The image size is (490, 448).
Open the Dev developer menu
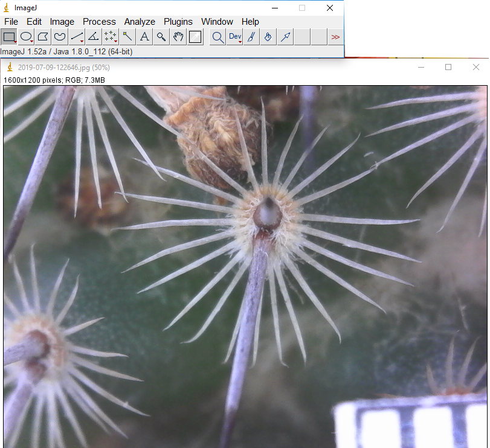234,37
